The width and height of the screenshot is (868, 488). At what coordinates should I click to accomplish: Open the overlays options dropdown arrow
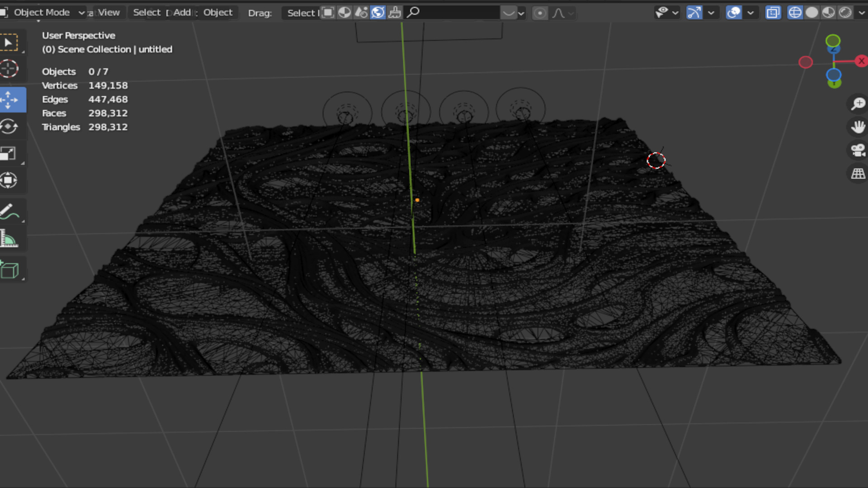(x=750, y=13)
